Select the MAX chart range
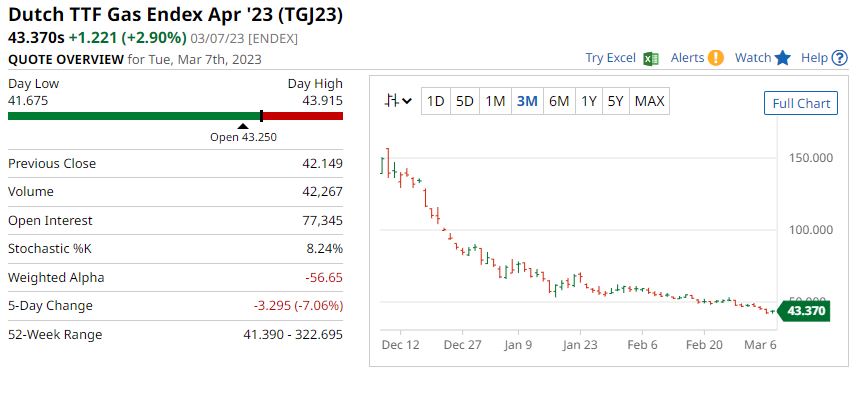This screenshot has height=394, width=865. 649,102
